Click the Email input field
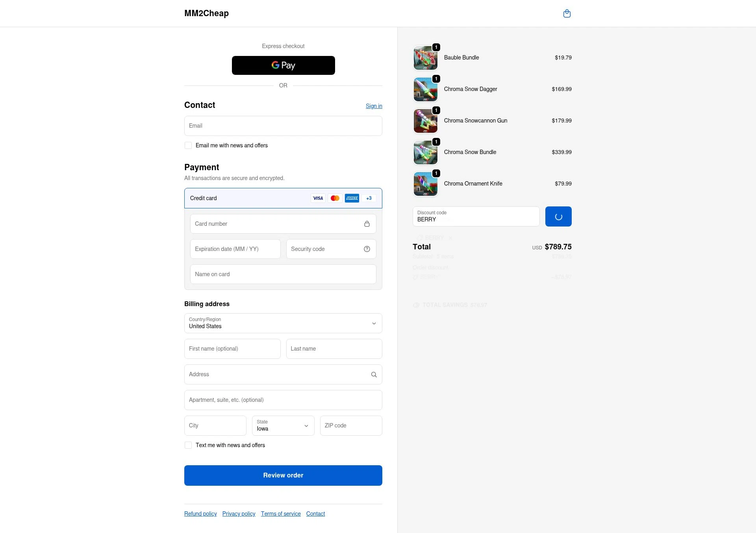 tap(283, 126)
